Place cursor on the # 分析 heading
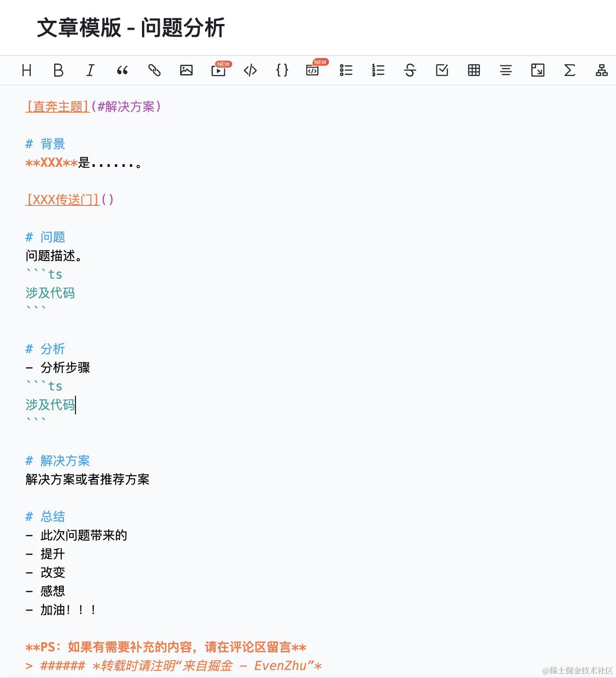 (45, 349)
